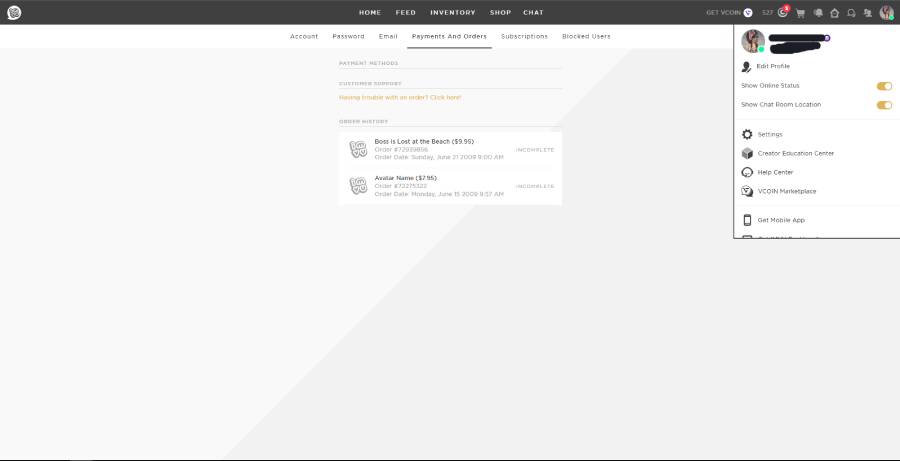The height and width of the screenshot is (461, 900).
Task: Click the header profile avatar
Action: (x=887, y=13)
